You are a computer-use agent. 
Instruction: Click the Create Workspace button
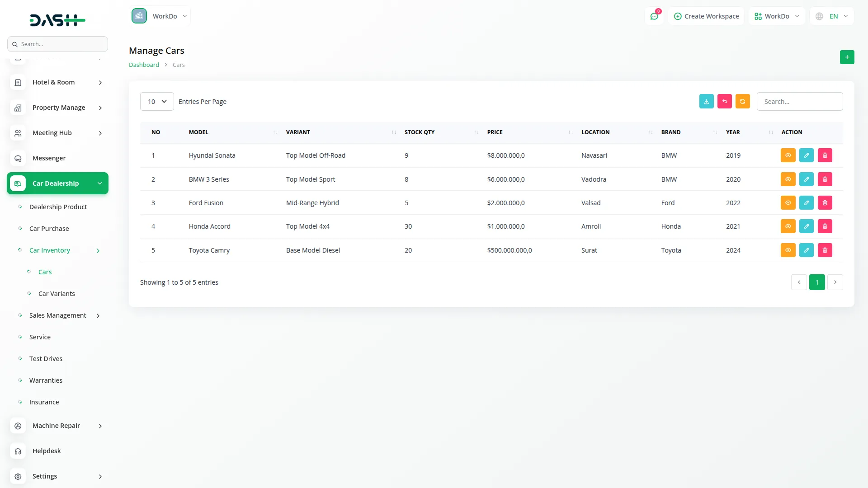click(x=706, y=16)
